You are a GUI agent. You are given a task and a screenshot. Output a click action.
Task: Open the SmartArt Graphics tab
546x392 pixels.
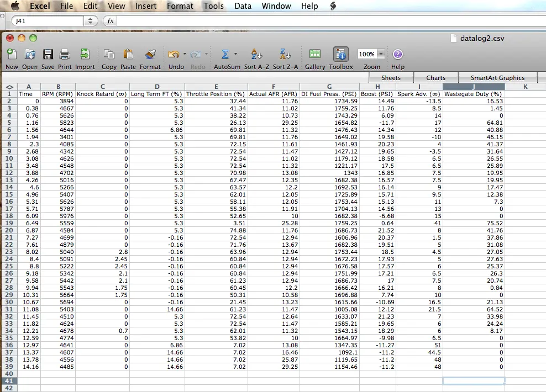497,78
